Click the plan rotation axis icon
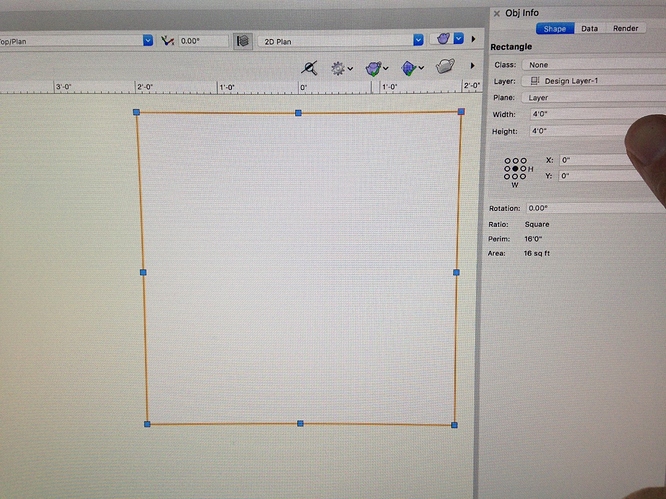Viewport: 666px width, 499px height. [x=167, y=41]
